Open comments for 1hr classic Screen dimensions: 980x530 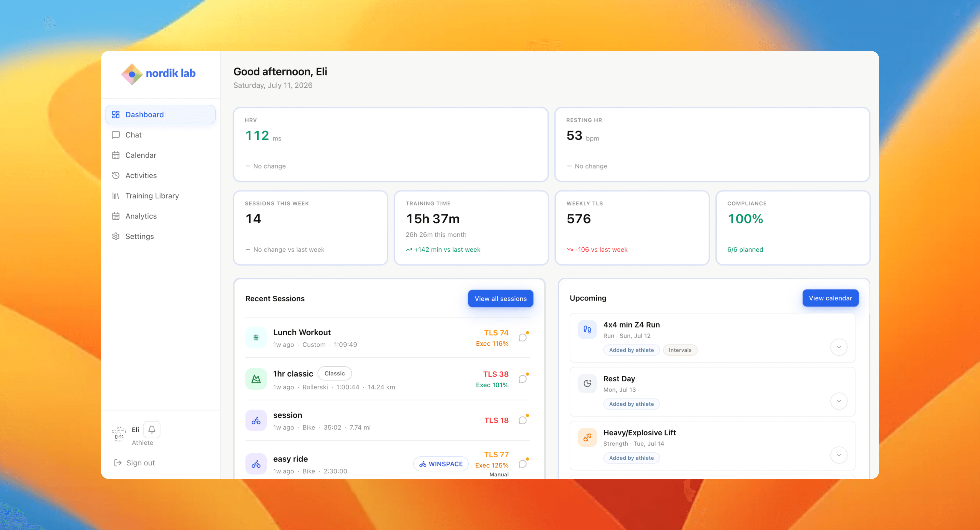click(x=523, y=379)
